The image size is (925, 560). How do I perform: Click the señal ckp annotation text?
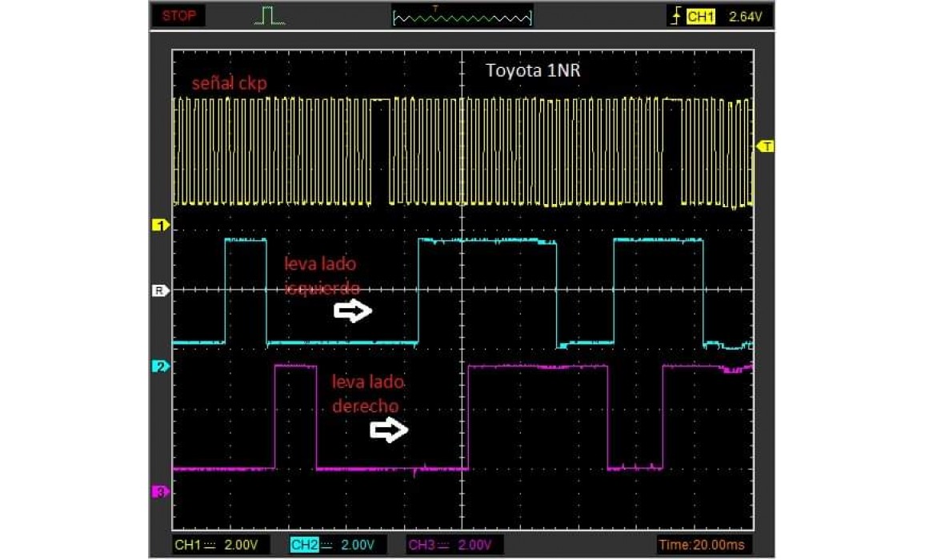229,84
